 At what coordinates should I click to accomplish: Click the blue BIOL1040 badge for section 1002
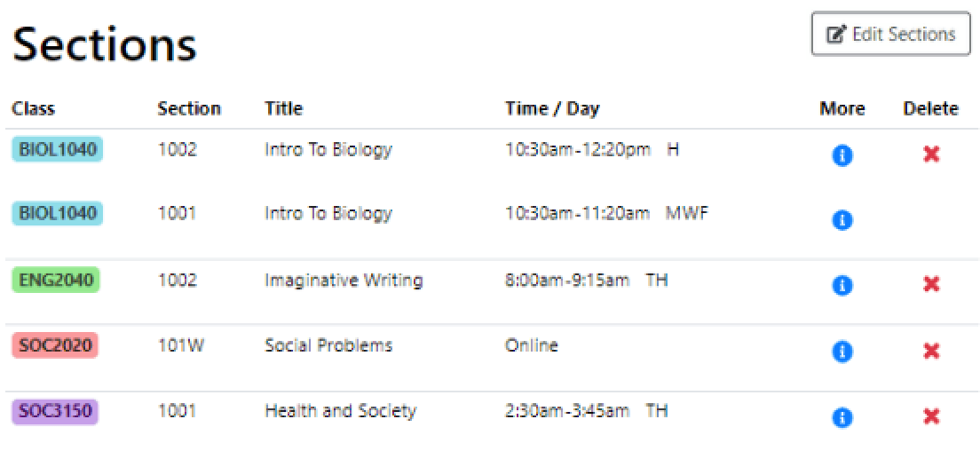[x=57, y=149]
